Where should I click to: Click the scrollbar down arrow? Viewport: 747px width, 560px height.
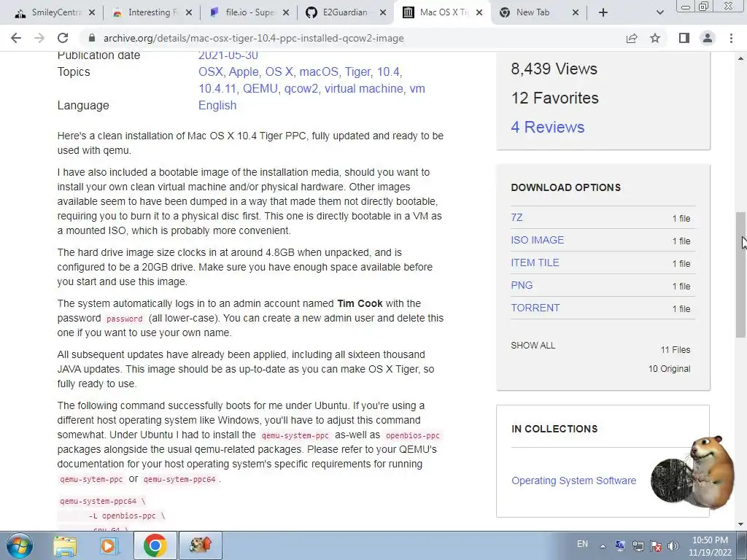click(741, 525)
